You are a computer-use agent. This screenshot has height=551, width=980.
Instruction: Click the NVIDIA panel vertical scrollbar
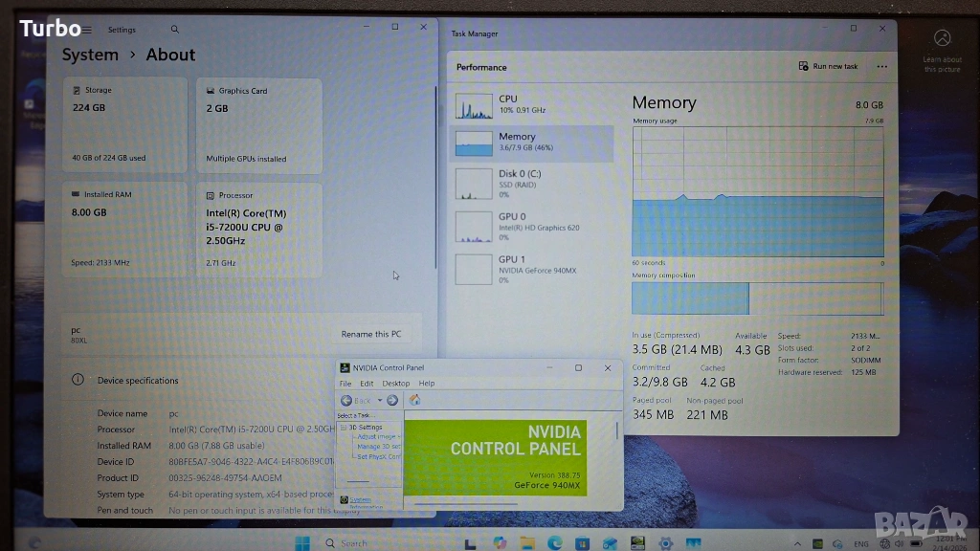pos(617,431)
